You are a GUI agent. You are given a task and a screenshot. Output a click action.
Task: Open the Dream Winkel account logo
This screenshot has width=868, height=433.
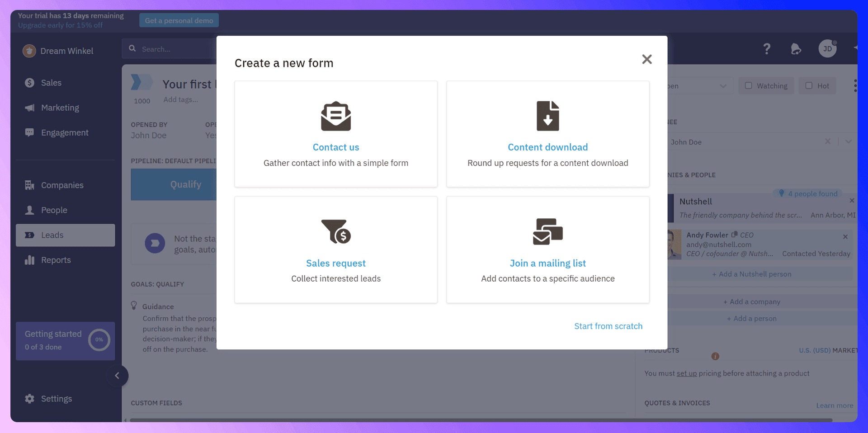tap(29, 51)
